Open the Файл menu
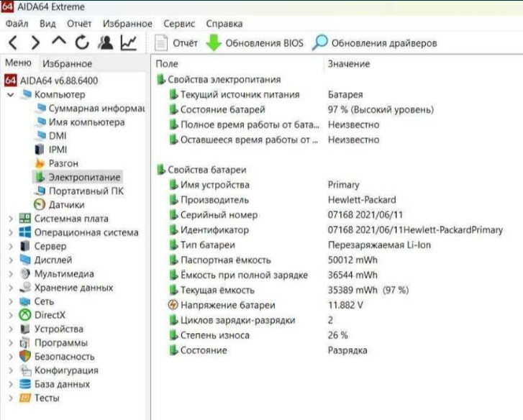 (x=17, y=24)
